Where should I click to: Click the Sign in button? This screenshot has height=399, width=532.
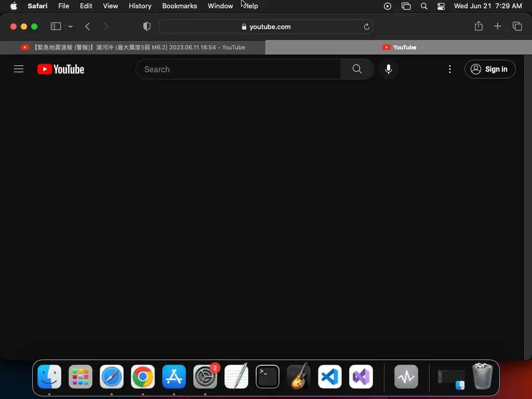click(x=490, y=69)
